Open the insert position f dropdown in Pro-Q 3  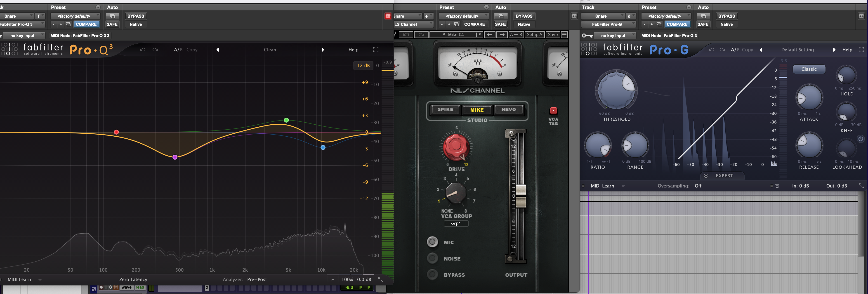pos(40,16)
